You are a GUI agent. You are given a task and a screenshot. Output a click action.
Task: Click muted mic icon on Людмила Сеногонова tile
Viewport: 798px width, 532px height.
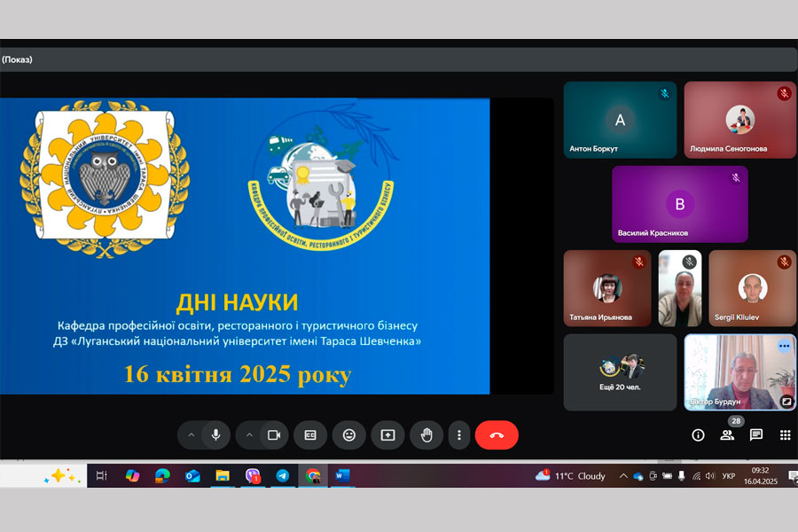pyautogui.click(x=785, y=93)
